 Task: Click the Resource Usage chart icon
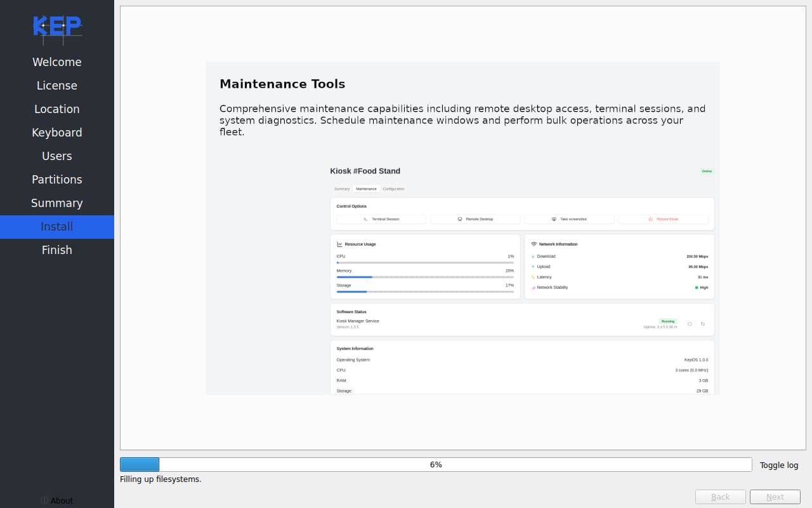339,244
